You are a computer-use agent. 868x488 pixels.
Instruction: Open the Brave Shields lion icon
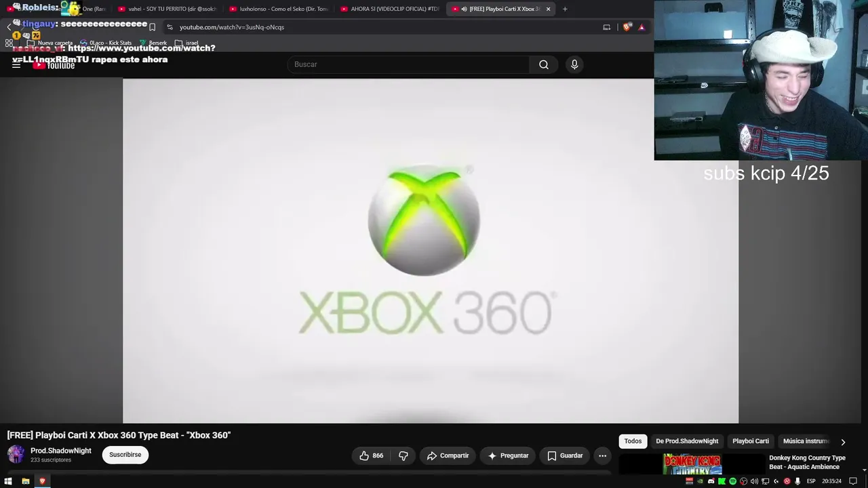627,27
